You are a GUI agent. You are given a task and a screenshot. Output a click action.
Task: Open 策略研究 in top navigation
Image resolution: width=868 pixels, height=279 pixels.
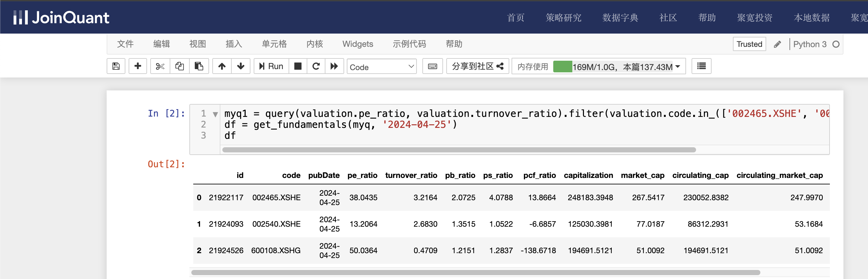tap(563, 17)
